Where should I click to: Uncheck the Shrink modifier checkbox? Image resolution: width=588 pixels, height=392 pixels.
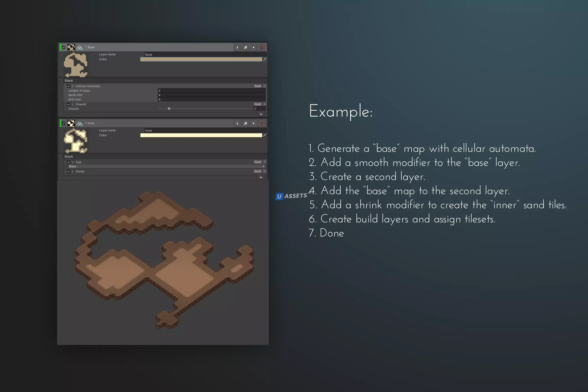(x=69, y=171)
